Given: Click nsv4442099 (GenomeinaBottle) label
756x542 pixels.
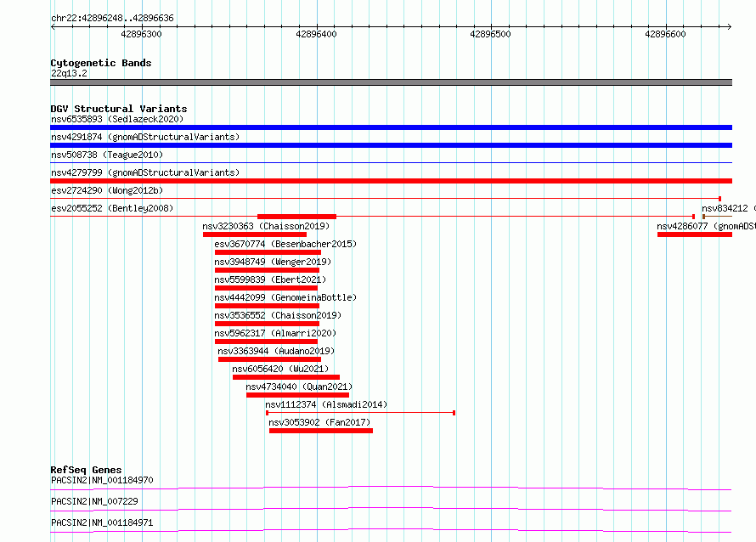Looking at the screenshot, I should tap(285, 297).
